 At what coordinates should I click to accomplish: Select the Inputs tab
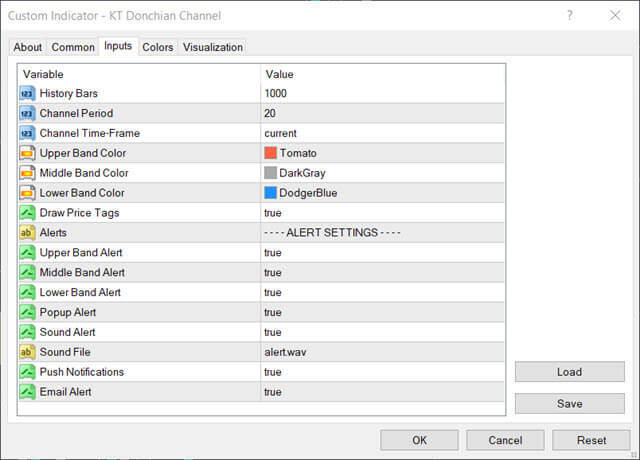tap(118, 46)
